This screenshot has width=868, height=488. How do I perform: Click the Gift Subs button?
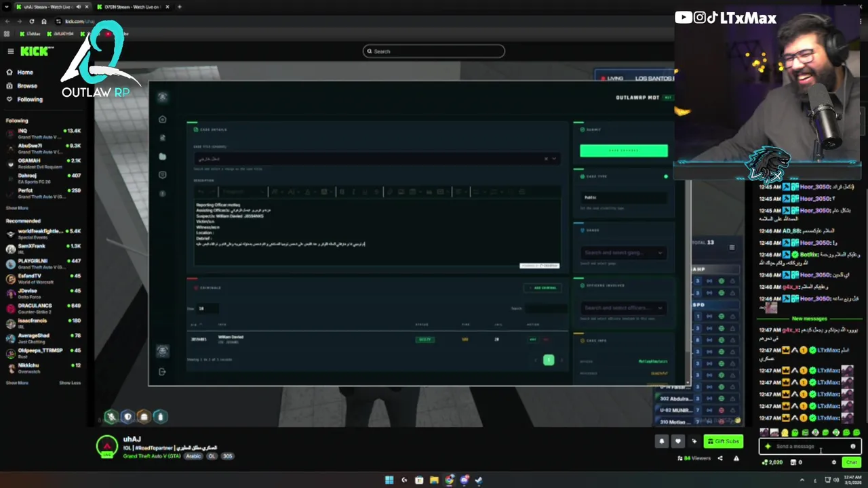(723, 441)
